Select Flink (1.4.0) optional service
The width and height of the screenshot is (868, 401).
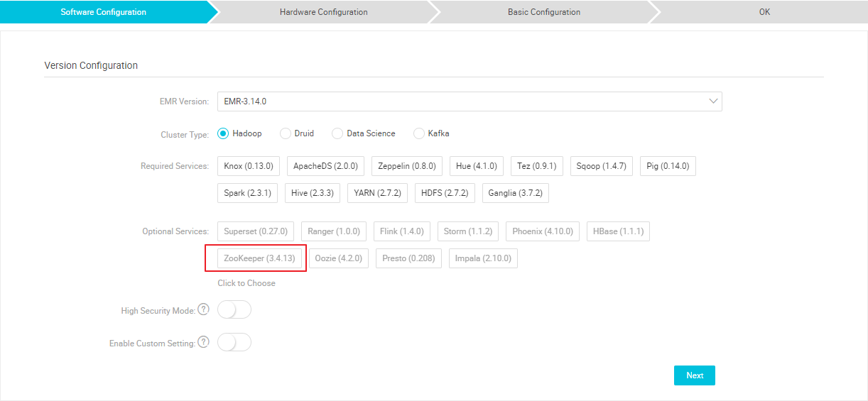[401, 231]
